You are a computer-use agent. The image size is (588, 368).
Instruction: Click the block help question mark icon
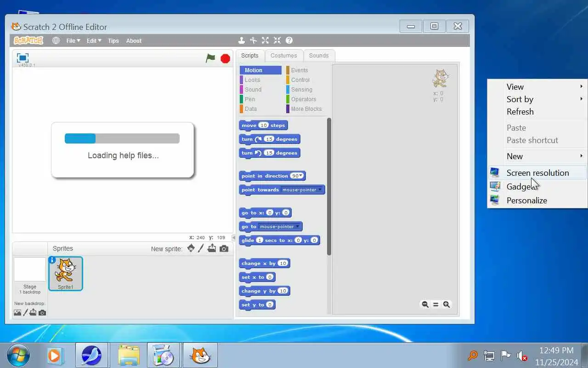tap(289, 40)
